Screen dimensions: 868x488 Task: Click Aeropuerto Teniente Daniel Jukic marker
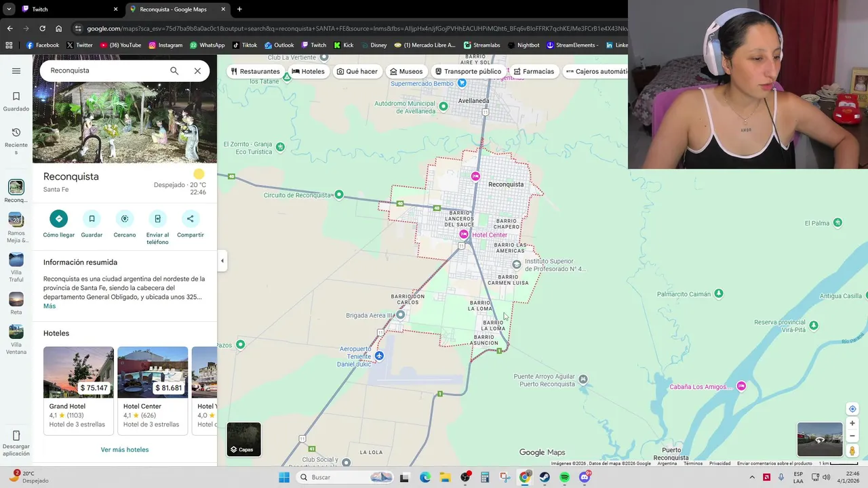(x=379, y=355)
